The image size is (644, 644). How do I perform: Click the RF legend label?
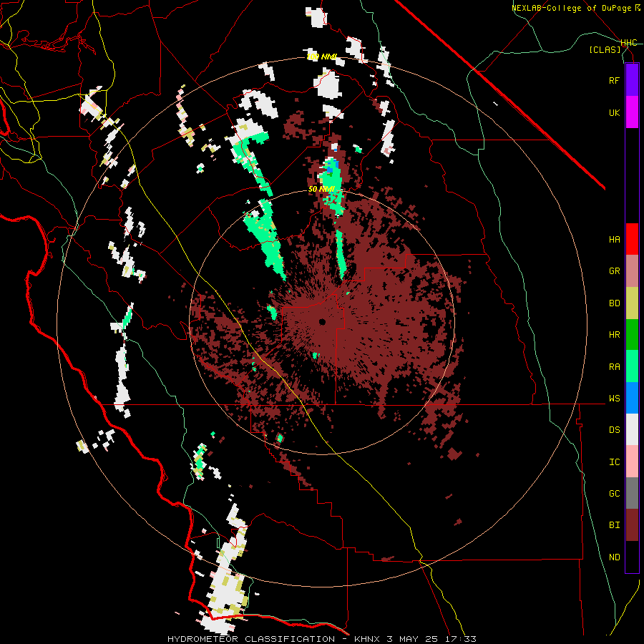(614, 80)
